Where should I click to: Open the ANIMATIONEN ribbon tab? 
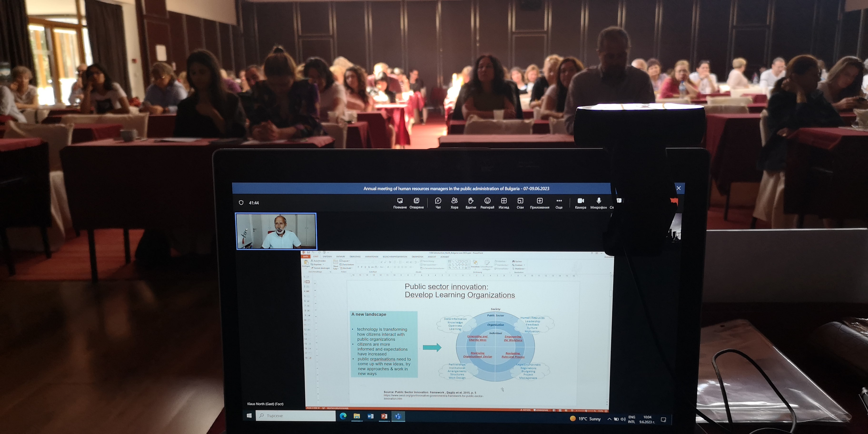point(372,256)
